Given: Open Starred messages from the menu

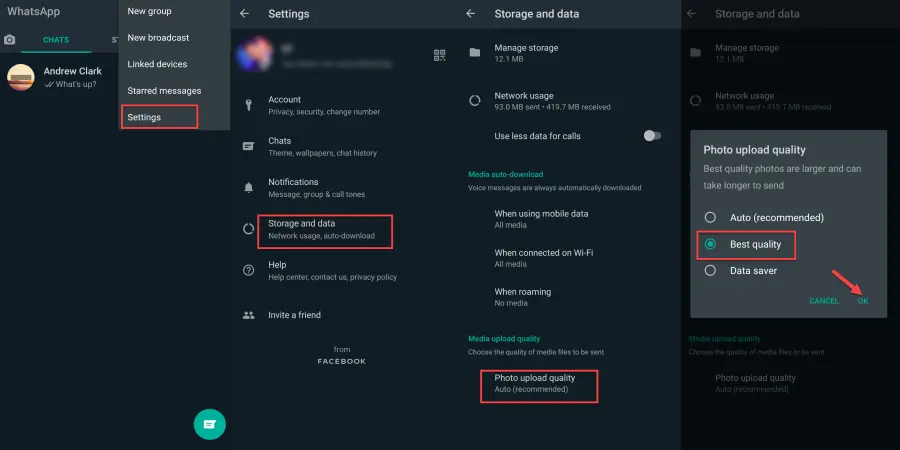Looking at the screenshot, I should point(164,91).
